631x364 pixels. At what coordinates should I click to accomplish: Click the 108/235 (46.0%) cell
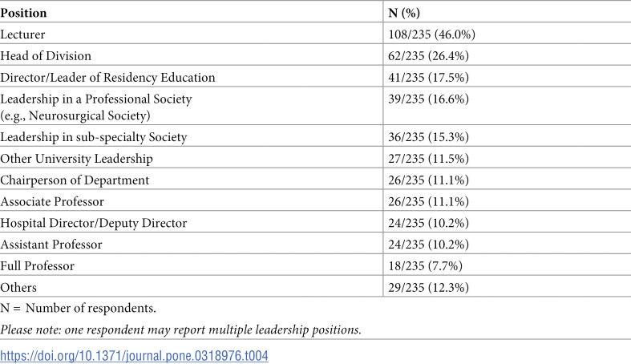[x=431, y=34]
